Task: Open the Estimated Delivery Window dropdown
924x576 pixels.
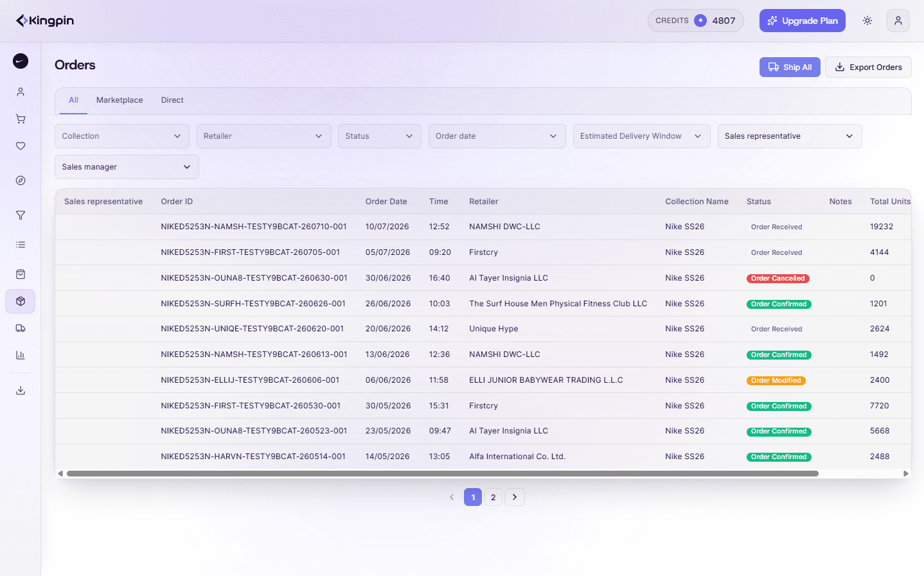Action: click(642, 136)
